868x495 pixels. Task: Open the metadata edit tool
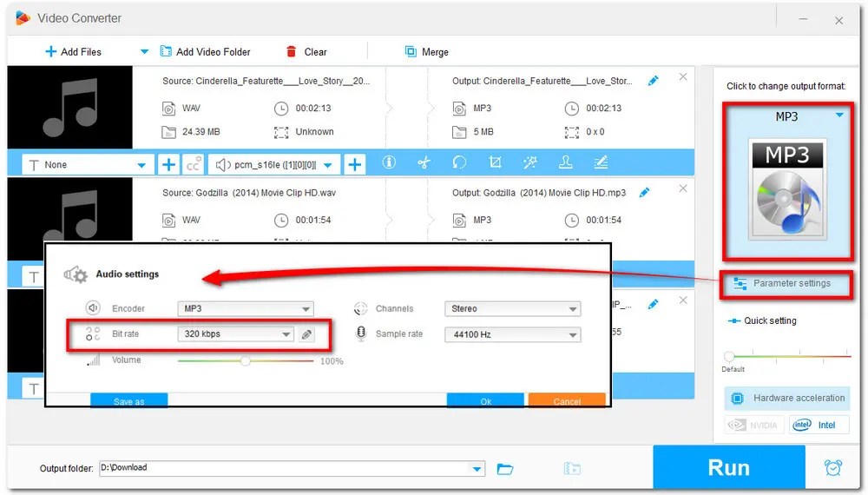click(601, 162)
